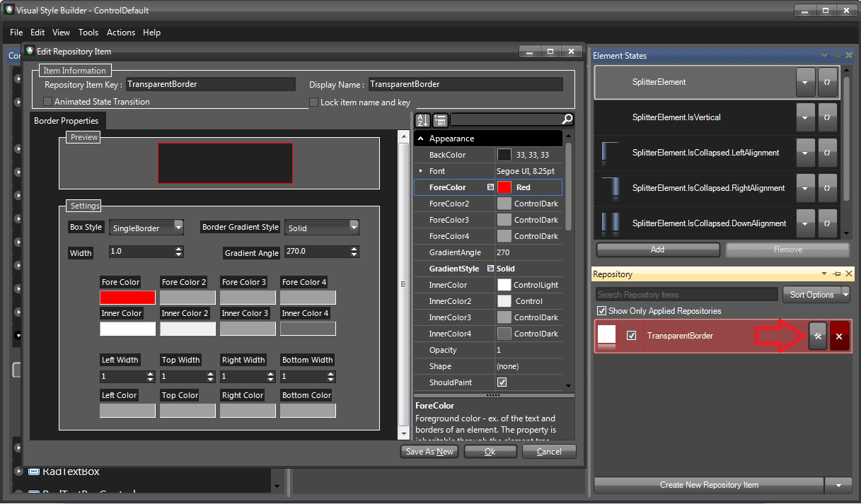Close the Repository panel
The height and width of the screenshot is (504, 861).
pyautogui.click(x=849, y=274)
